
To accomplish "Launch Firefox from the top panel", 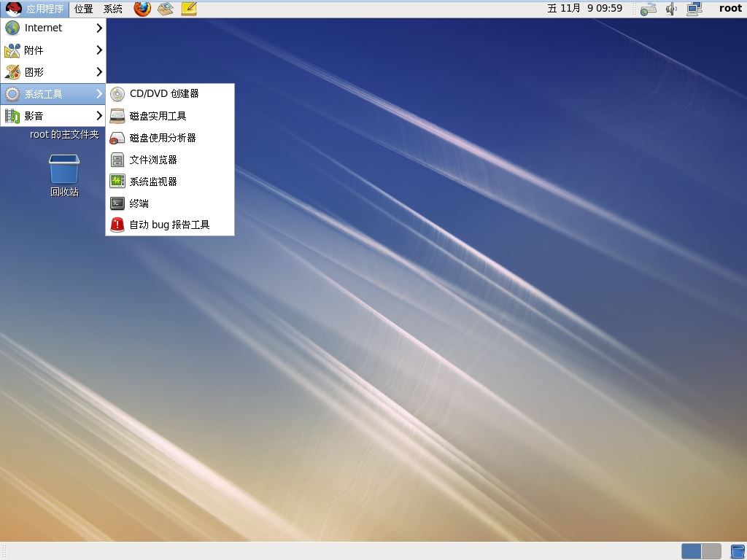I will 142,9.
